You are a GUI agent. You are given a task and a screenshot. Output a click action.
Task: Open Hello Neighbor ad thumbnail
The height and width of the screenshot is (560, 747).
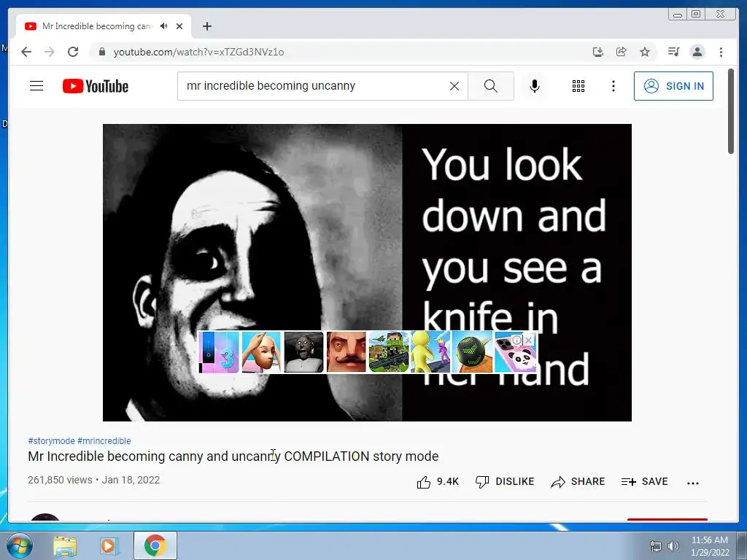pos(347,352)
